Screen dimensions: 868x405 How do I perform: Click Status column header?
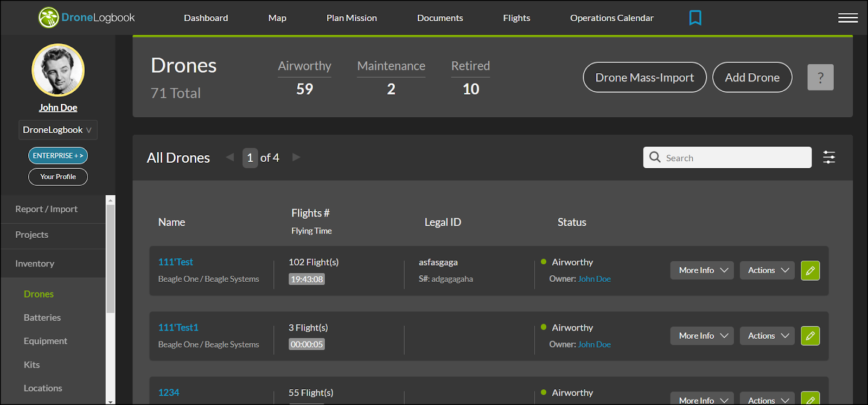pos(572,222)
